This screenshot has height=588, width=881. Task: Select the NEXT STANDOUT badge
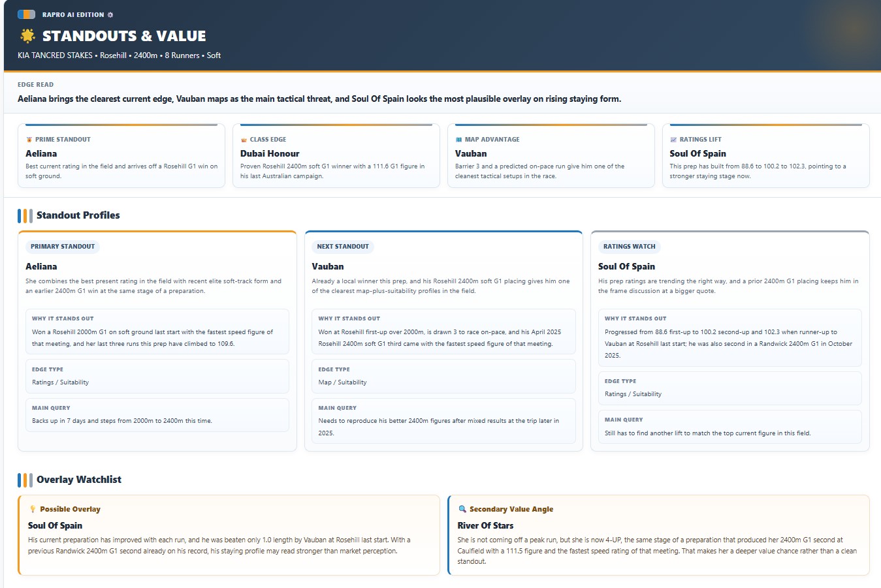[343, 247]
